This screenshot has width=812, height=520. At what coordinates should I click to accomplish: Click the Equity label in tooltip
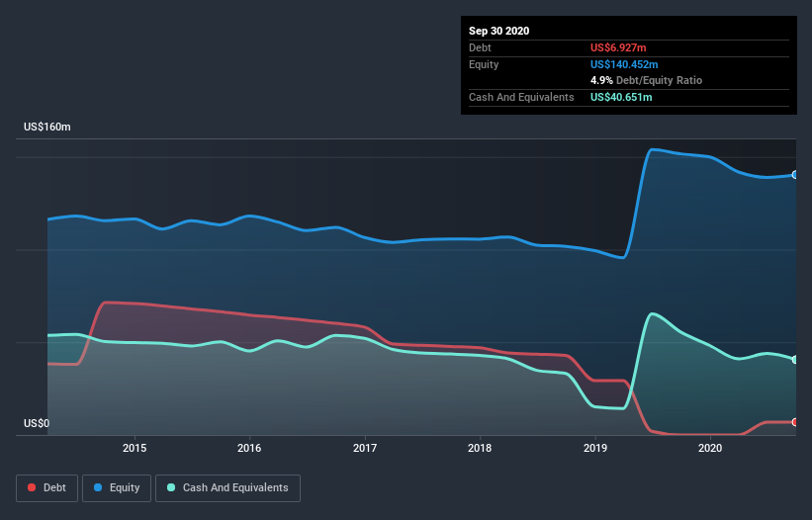pyautogui.click(x=484, y=64)
